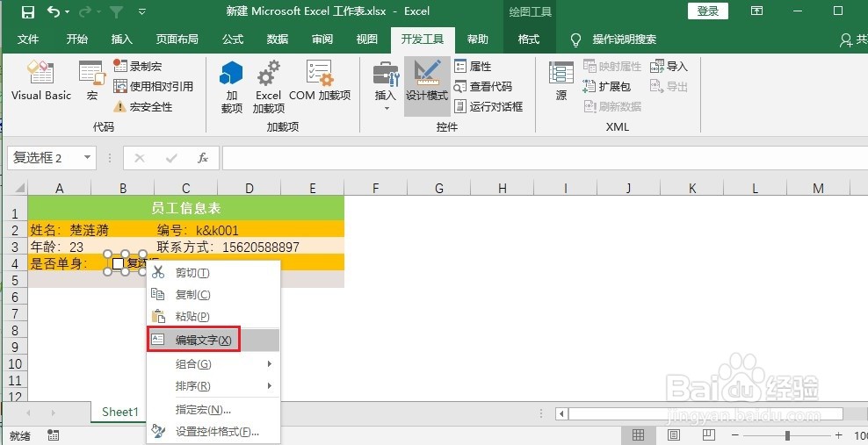The width and height of the screenshot is (868, 445).
Task: Open the Visual Basic editor
Action: point(41,81)
